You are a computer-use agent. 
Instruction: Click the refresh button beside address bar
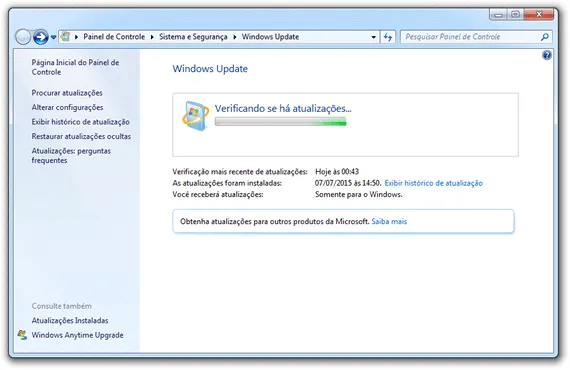click(x=388, y=37)
